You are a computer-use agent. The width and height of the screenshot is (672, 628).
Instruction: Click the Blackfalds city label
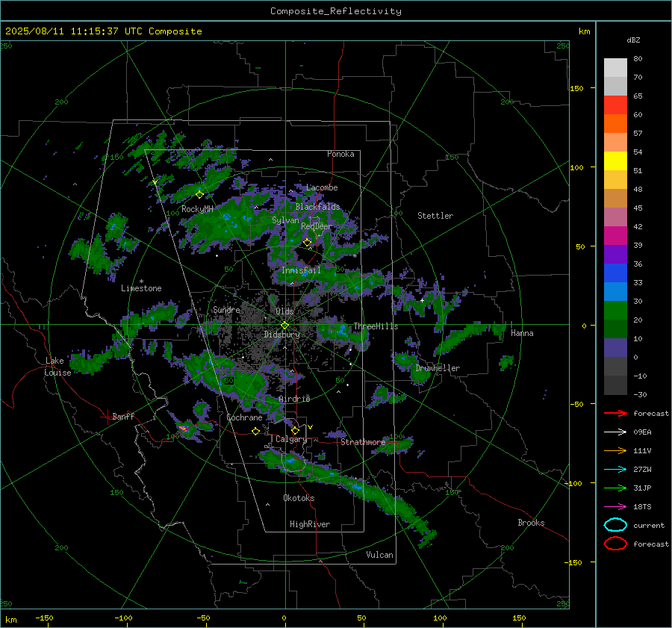click(x=317, y=207)
